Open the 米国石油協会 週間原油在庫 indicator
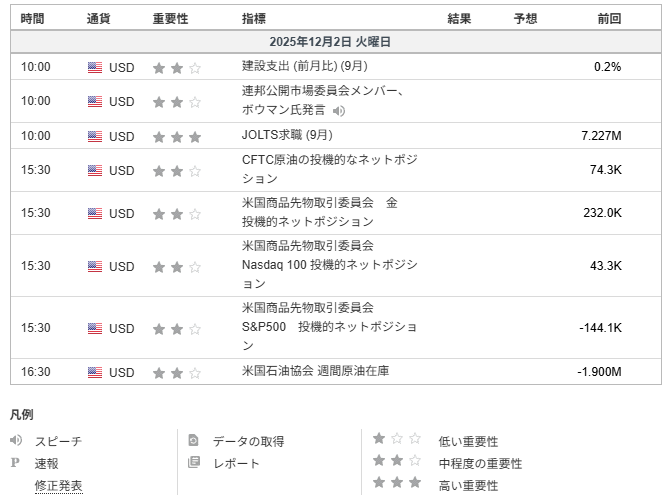The width and height of the screenshot is (670, 501). [315, 372]
